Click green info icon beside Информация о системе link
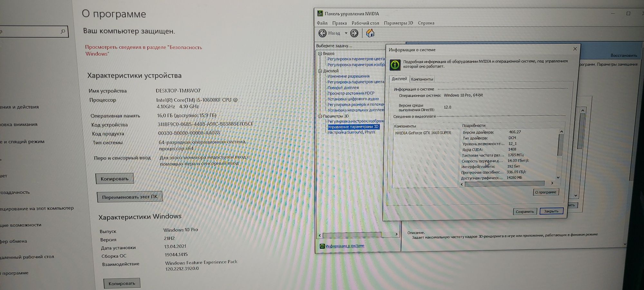This screenshot has height=290, width=644. point(322,246)
